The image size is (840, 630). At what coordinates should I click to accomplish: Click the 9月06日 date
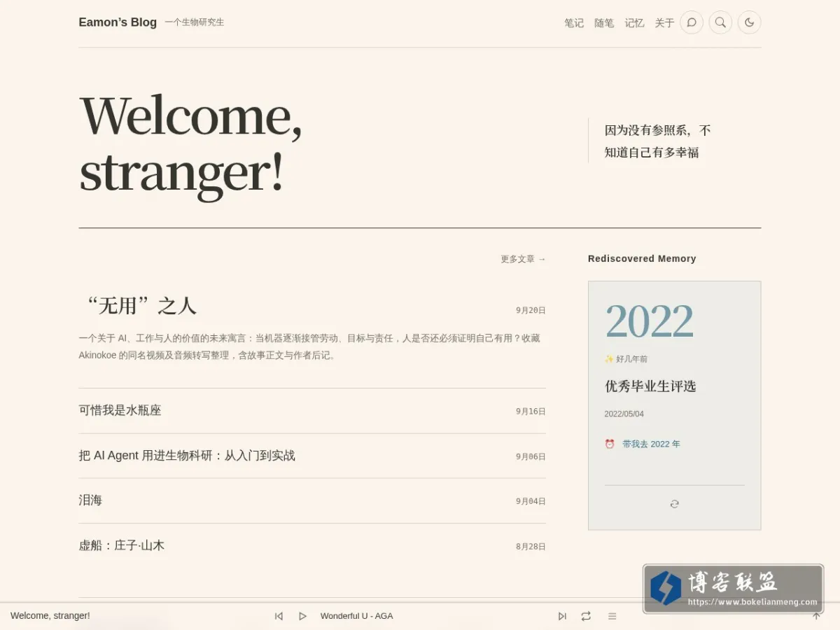531,456
